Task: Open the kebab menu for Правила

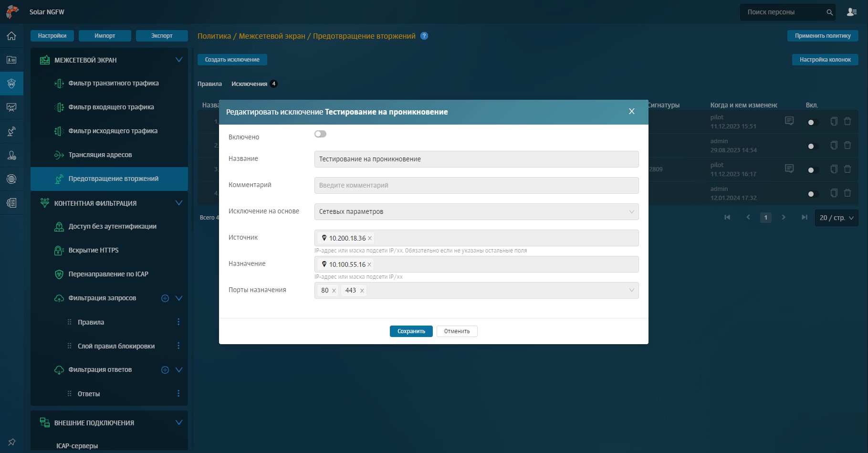Action: pyautogui.click(x=178, y=322)
